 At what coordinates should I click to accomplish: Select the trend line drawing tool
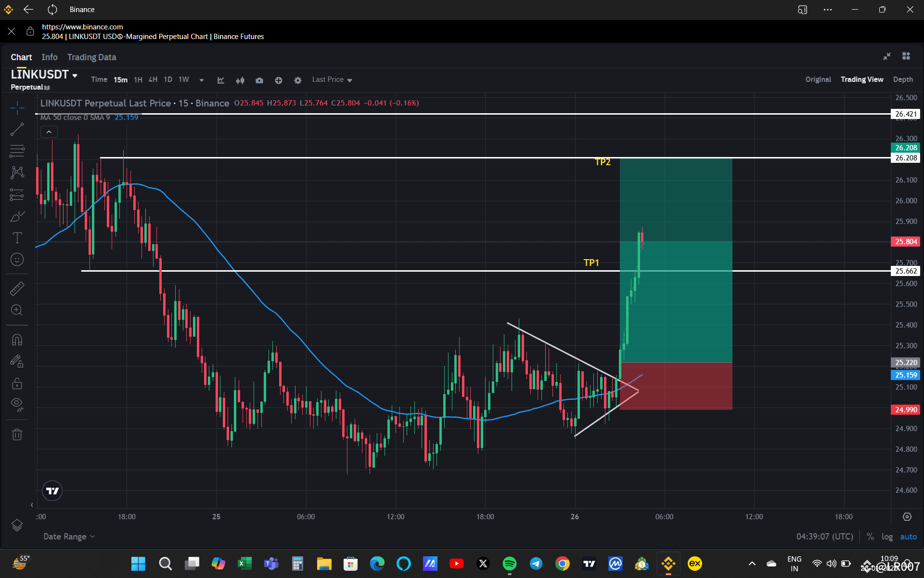[x=17, y=129]
